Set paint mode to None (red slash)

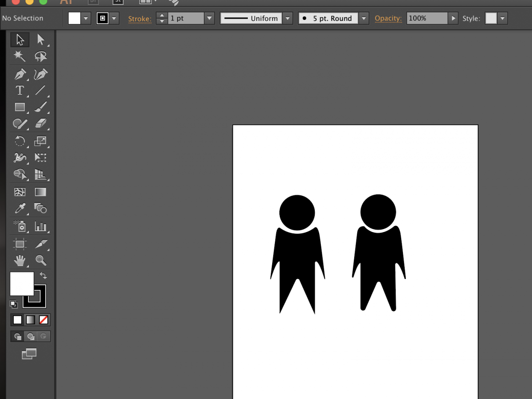(43, 320)
